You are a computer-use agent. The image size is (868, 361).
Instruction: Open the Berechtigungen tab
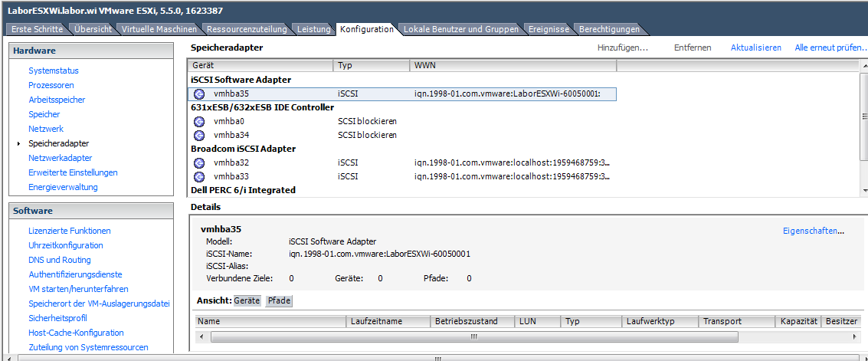pyautogui.click(x=609, y=29)
